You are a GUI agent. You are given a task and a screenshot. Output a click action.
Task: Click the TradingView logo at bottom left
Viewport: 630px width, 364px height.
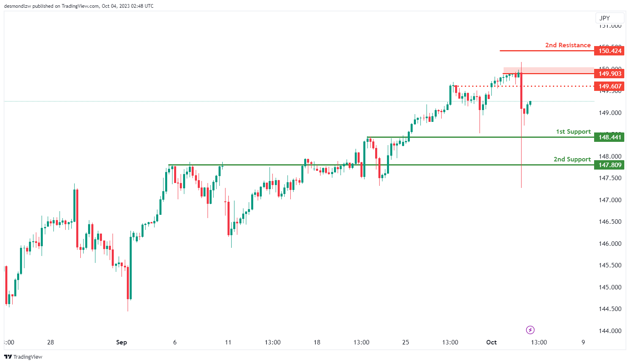(x=23, y=357)
